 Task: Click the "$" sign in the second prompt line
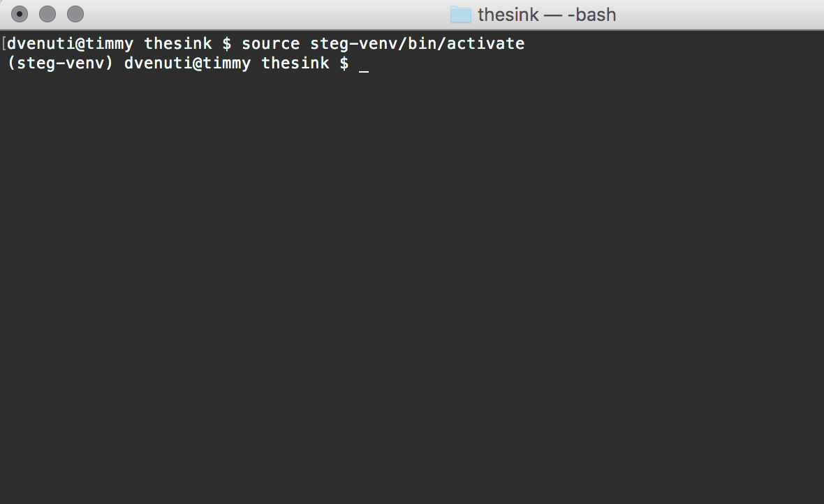pos(344,64)
